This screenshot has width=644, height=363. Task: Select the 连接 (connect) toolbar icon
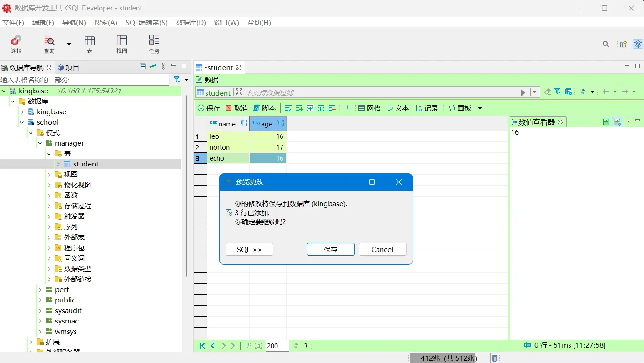(x=16, y=44)
